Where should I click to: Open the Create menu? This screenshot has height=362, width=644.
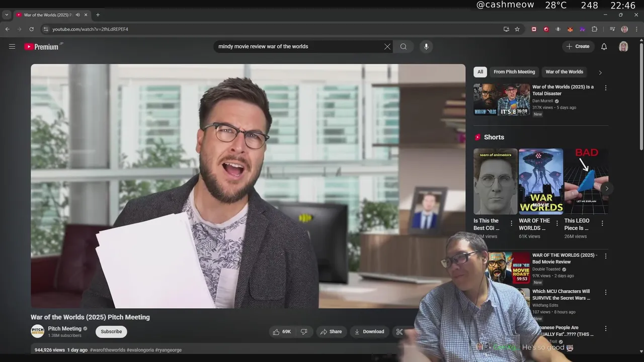coord(578,46)
